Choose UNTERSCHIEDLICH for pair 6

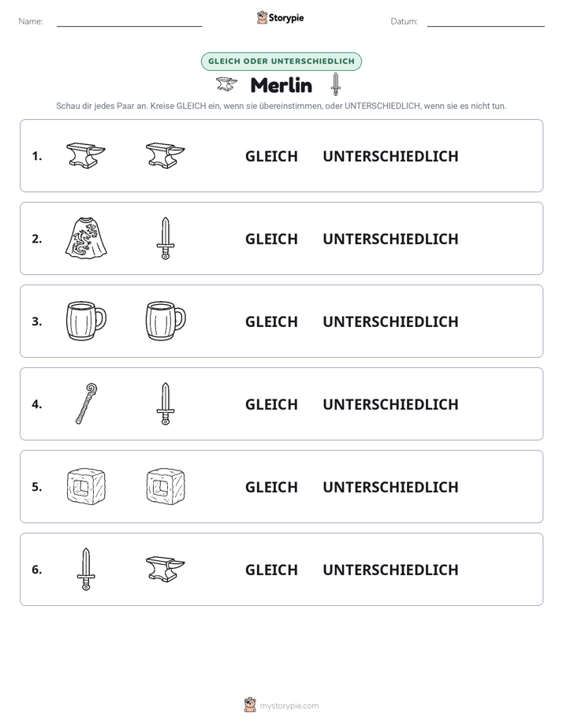390,570
